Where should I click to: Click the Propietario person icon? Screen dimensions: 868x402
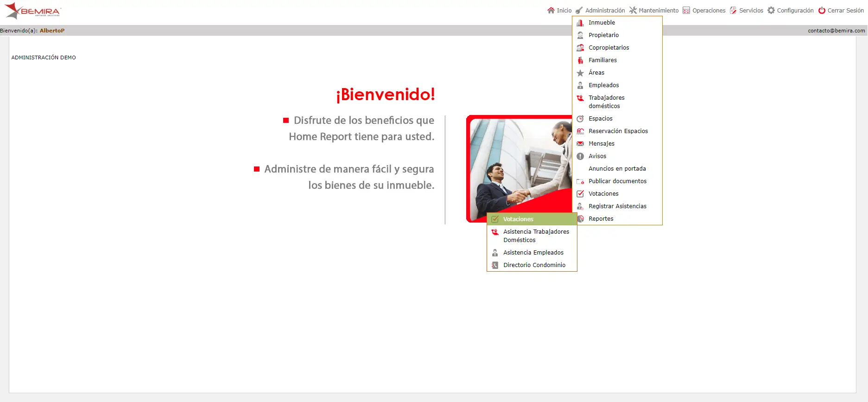580,35
